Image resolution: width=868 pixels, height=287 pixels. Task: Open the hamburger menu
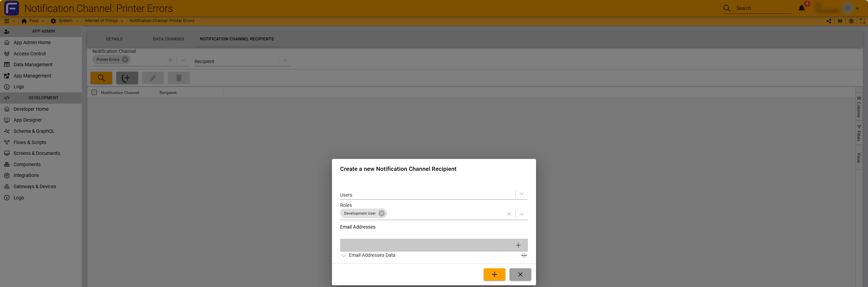point(6,21)
